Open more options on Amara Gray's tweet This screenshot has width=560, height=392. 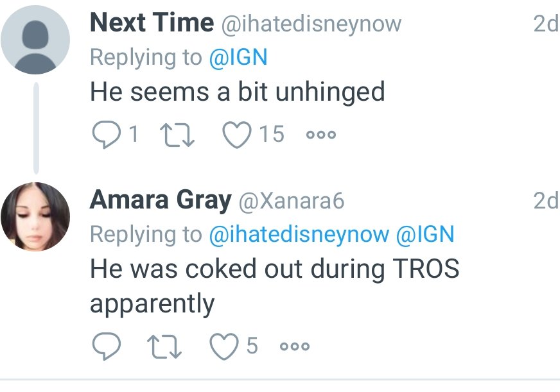point(295,347)
